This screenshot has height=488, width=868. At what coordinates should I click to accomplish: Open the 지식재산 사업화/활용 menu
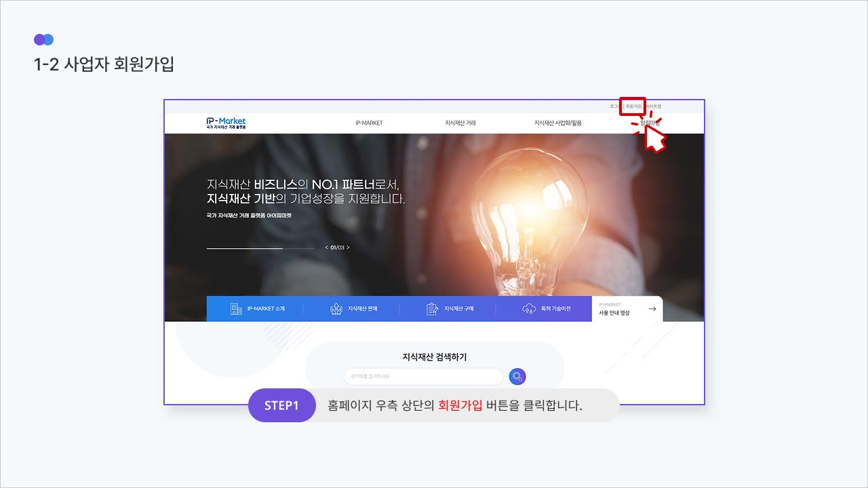tap(557, 123)
